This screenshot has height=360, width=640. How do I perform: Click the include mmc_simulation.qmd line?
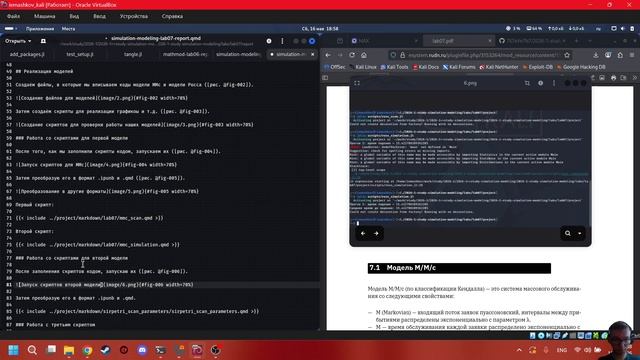tap(98, 244)
